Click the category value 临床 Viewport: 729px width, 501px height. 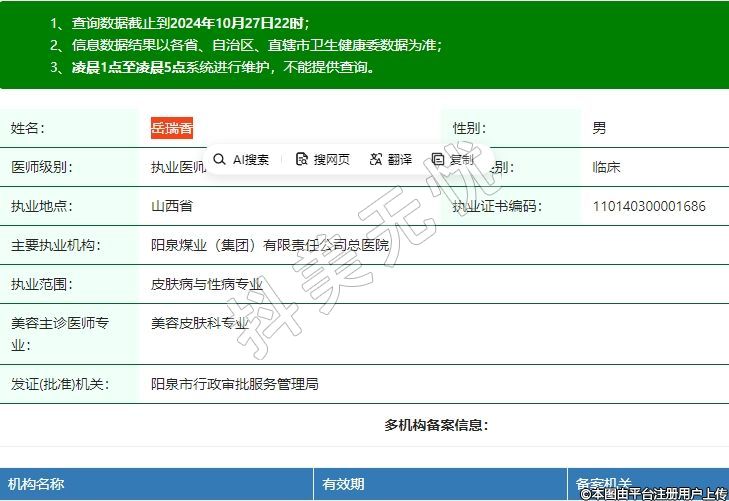[606, 167]
